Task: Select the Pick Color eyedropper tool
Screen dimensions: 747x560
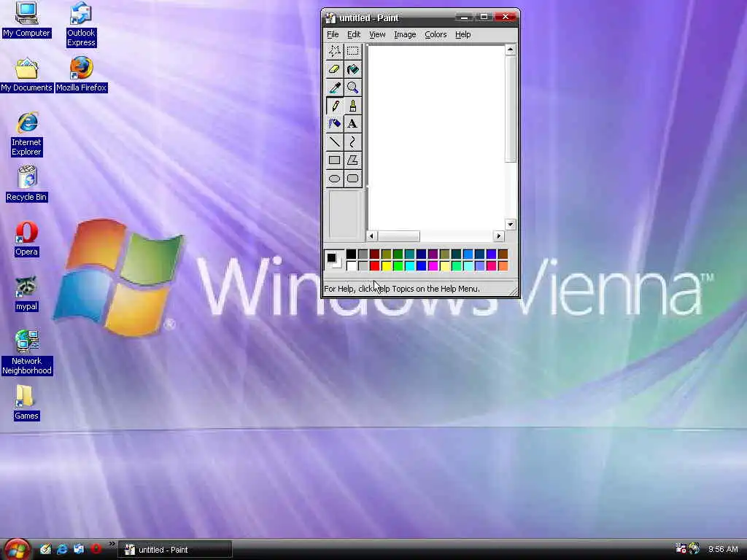Action: pyautogui.click(x=334, y=87)
